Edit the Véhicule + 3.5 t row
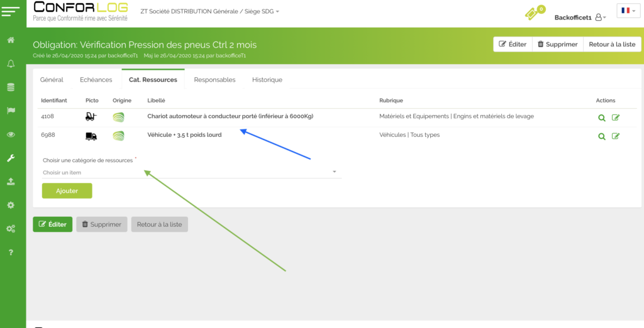 click(x=616, y=136)
